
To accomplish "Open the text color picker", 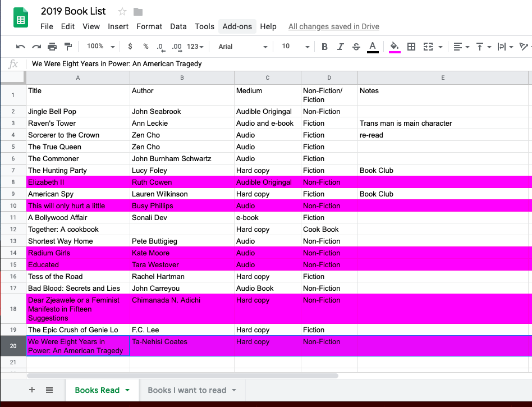I will [x=373, y=47].
